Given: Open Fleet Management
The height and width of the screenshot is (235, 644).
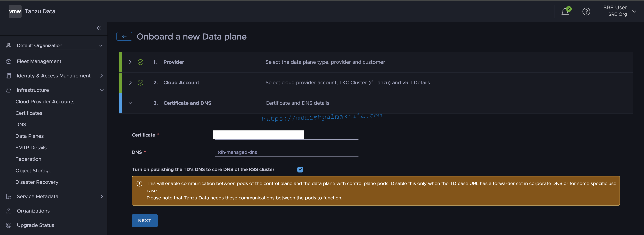Looking at the screenshot, I should point(39,61).
